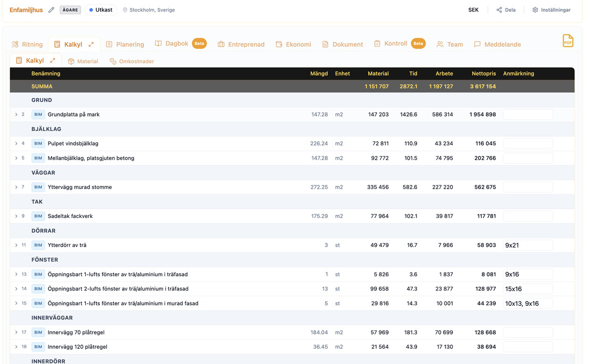
Task: Click the expand arrows icon on Kalkyl sub-tab
Action: click(53, 60)
